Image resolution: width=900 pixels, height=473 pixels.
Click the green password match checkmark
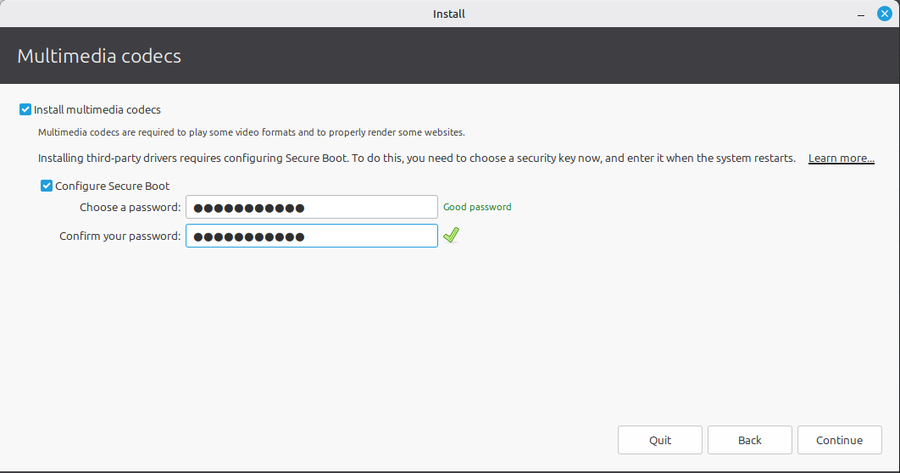451,235
